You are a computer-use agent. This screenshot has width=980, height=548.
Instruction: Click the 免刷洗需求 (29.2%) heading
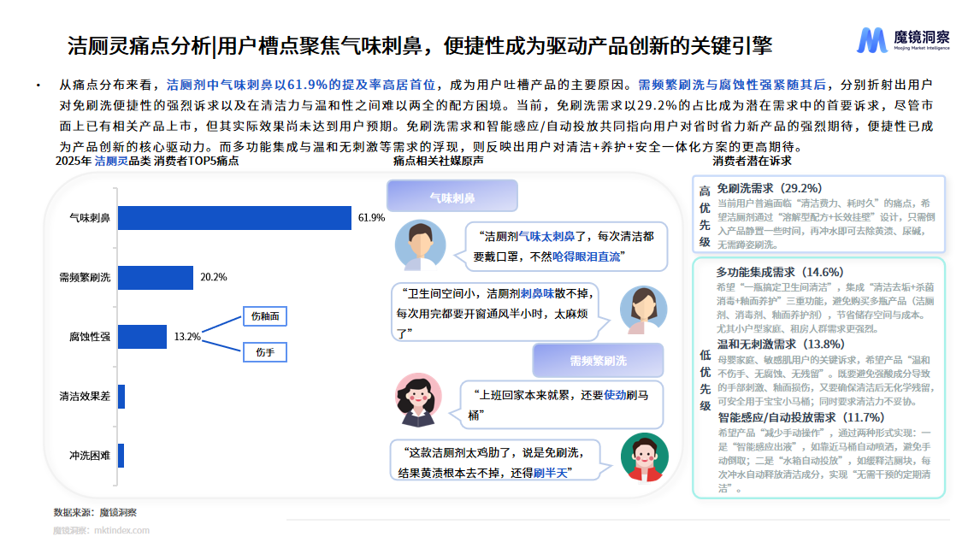click(x=769, y=188)
